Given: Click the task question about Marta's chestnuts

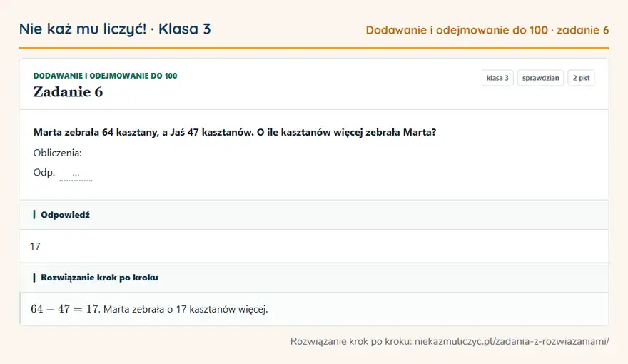Looking at the screenshot, I should 235,132.
